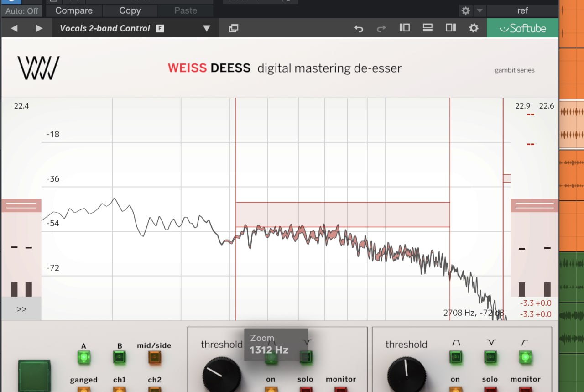The image size is (584, 392).
Task: Click the Compare button
Action: click(74, 10)
